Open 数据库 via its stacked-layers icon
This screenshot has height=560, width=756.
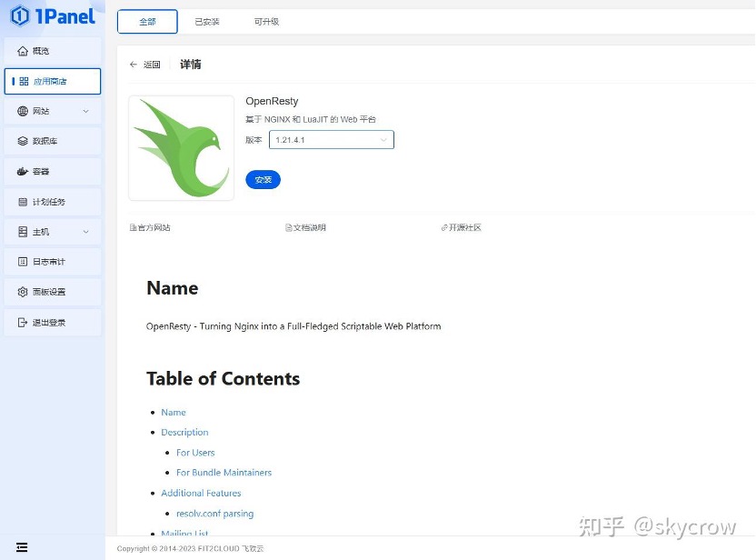pyautogui.click(x=22, y=141)
